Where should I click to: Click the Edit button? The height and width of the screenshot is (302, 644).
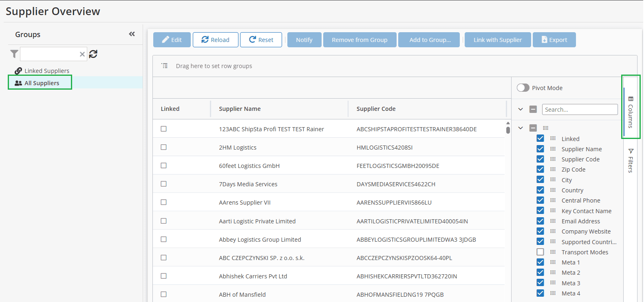pyautogui.click(x=172, y=40)
